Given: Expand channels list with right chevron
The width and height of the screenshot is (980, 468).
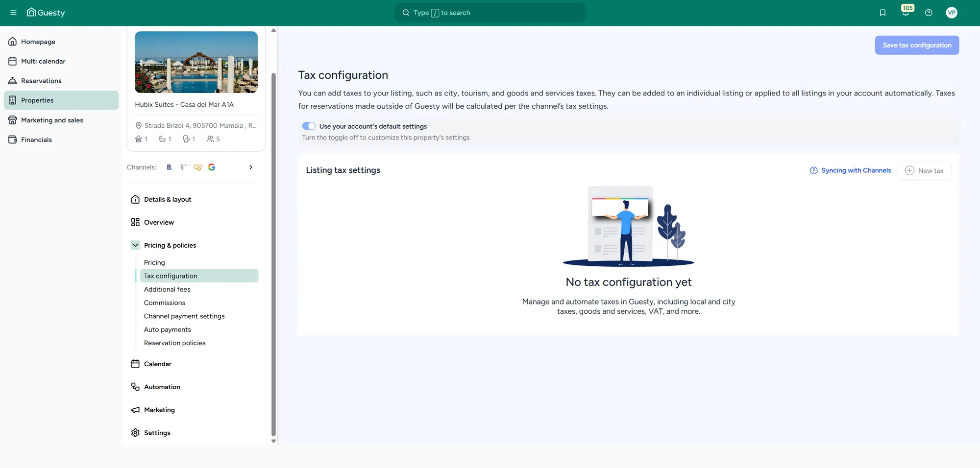Looking at the screenshot, I should point(251,167).
